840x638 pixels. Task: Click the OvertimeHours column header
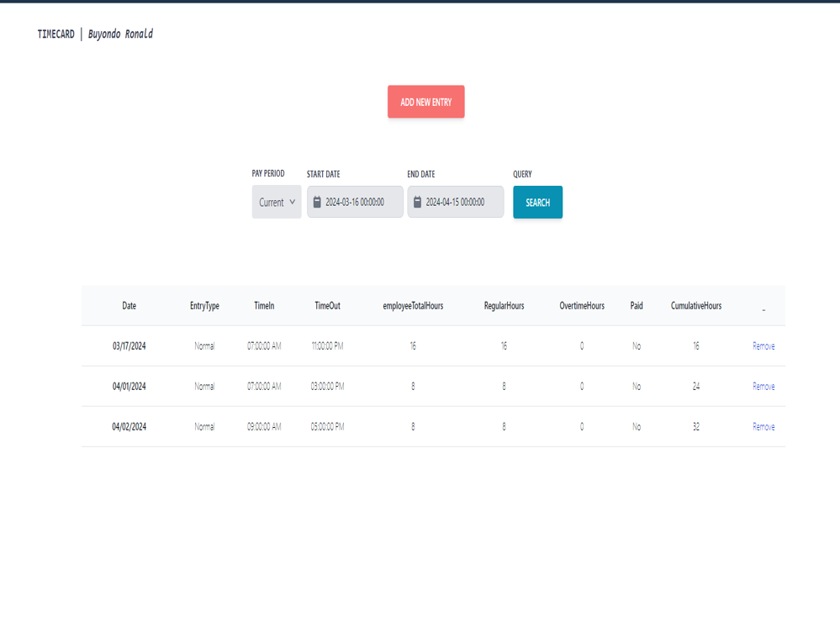point(581,306)
